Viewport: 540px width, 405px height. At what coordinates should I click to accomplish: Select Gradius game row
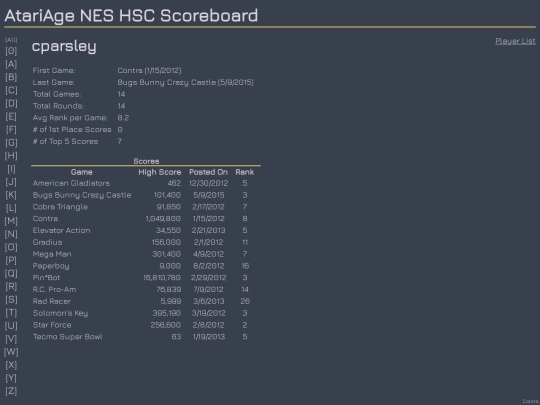coord(146,242)
